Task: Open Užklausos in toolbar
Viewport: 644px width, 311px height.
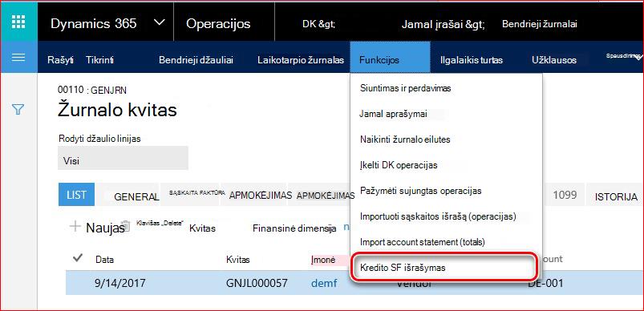Action: point(553,60)
